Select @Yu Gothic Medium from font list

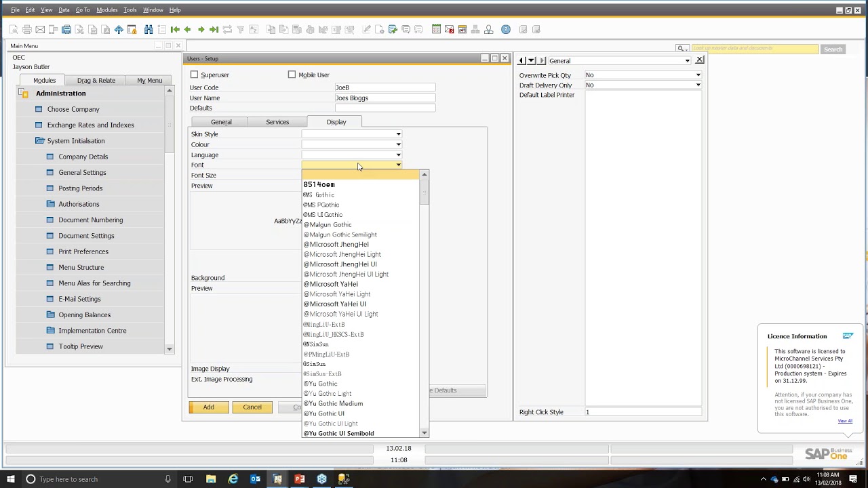(333, 403)
